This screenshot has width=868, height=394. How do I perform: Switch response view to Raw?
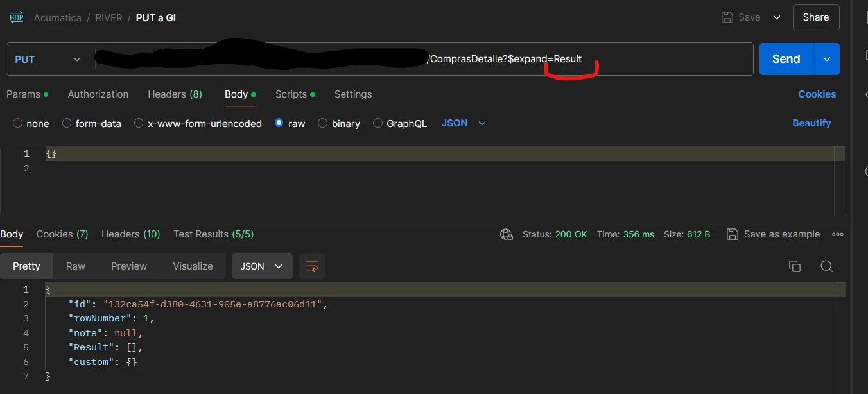click(75, 266)
